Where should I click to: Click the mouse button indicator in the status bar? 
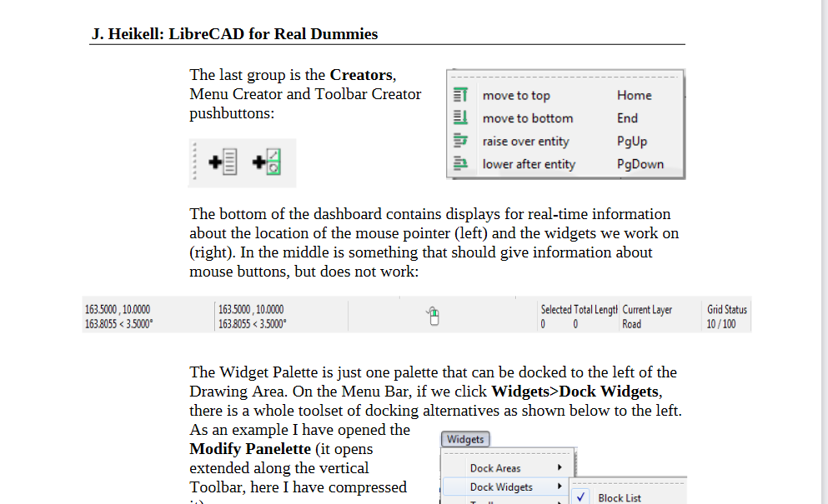click(433, 315)
